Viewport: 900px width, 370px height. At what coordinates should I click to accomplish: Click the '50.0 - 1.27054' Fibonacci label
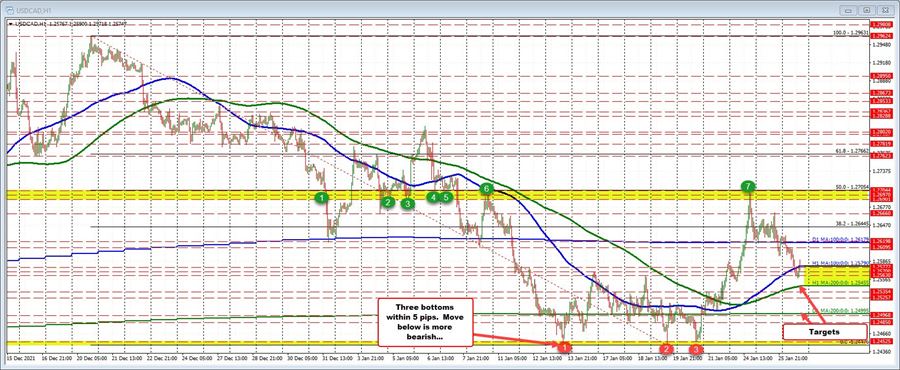pyautogui.click(x=853, y=188)
